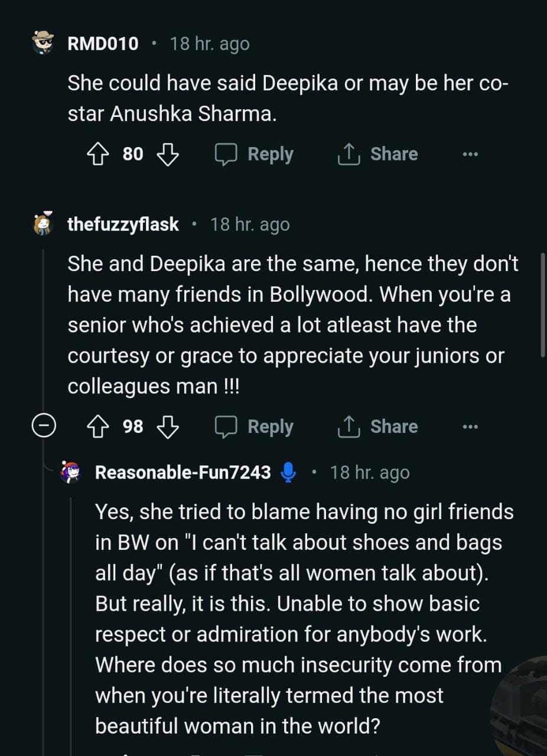Open Reasonable-Fun7243 username link
The width and height of the screenshot is (547, 756).
(183, 472)
